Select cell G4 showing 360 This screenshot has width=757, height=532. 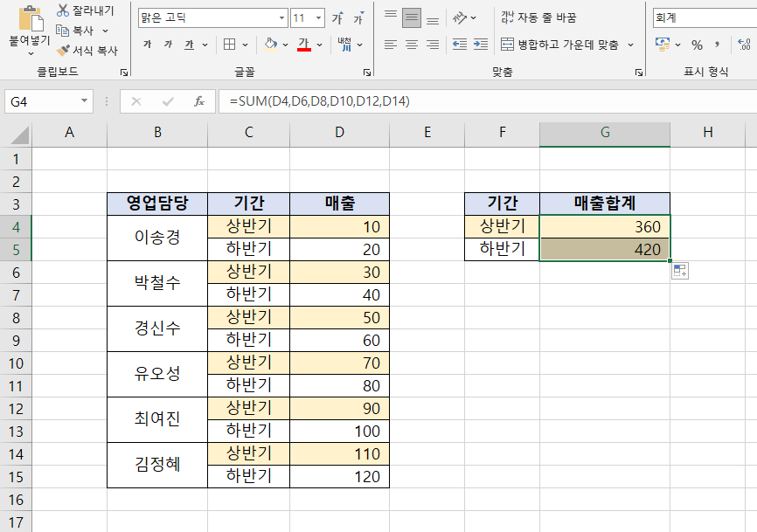(x=605, y=227)
